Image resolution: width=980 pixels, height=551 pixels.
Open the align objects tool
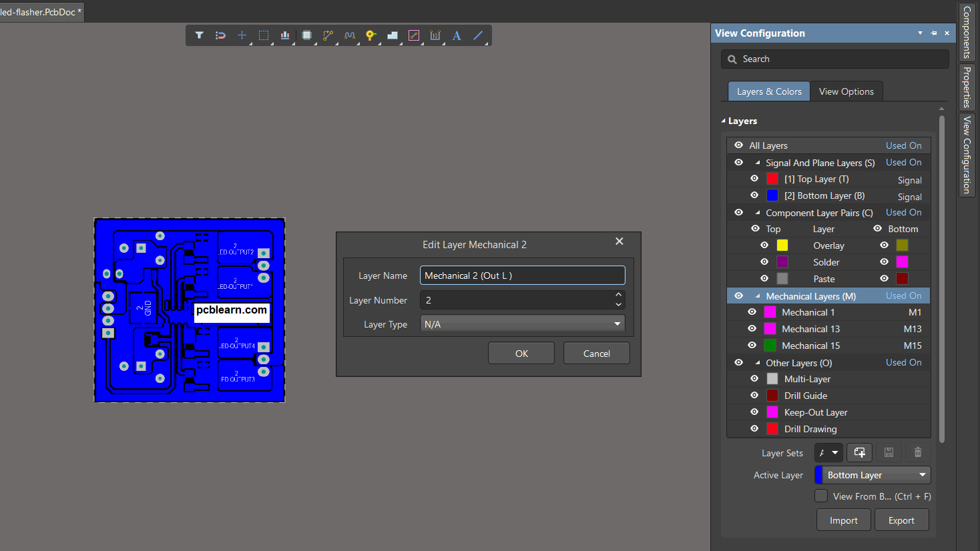pos(285,35)
